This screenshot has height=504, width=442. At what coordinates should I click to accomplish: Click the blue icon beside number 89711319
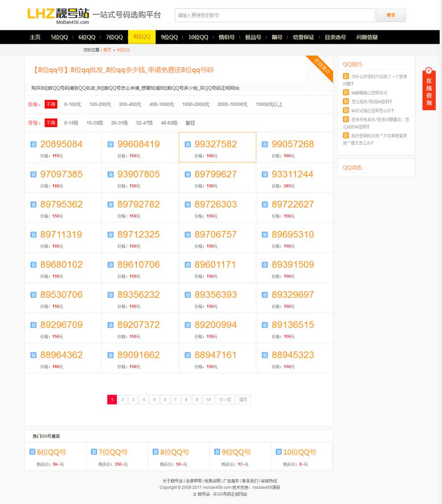[33, 235]
